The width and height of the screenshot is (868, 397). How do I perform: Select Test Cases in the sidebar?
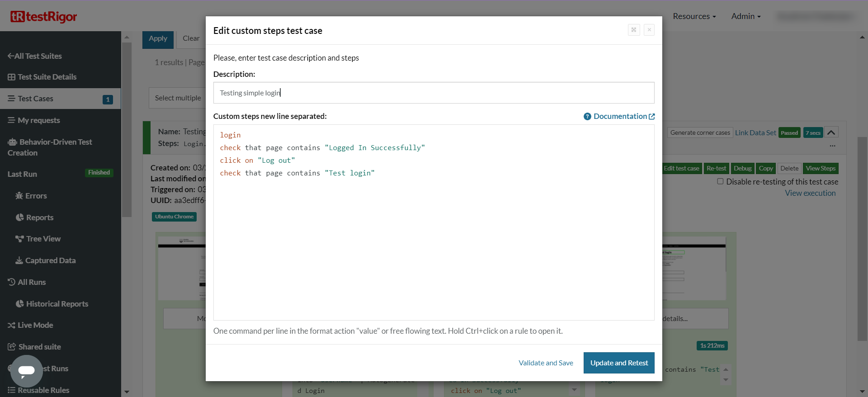coord(36,99)
